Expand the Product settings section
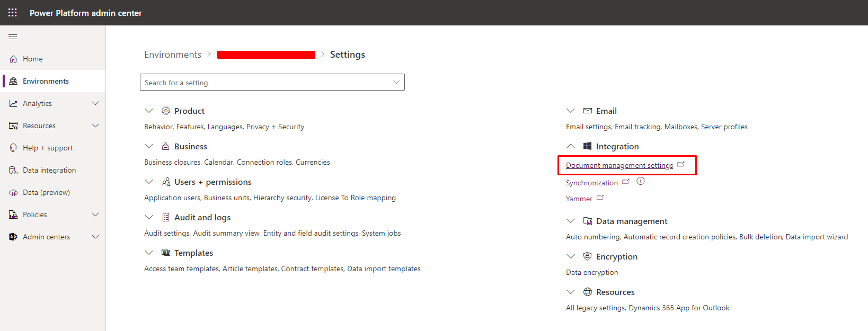Viewport: 868px width, 331px height. tap(149, 111)
